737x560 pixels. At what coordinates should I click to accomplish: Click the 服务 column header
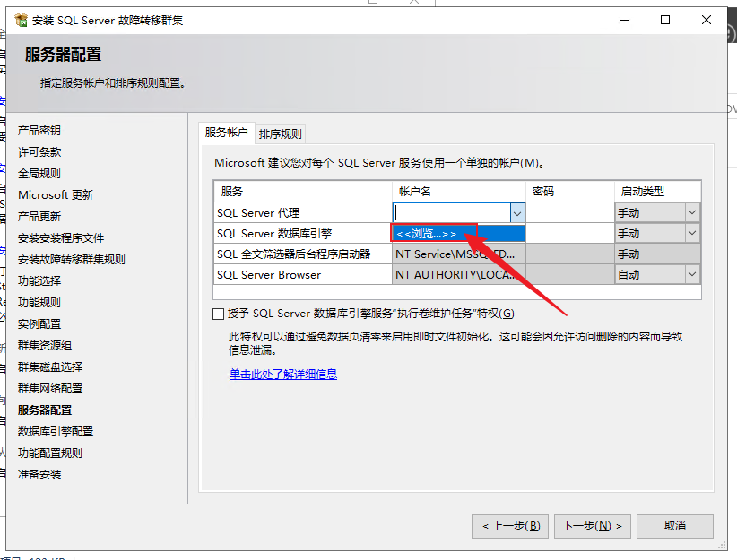(x=303, y=192)
